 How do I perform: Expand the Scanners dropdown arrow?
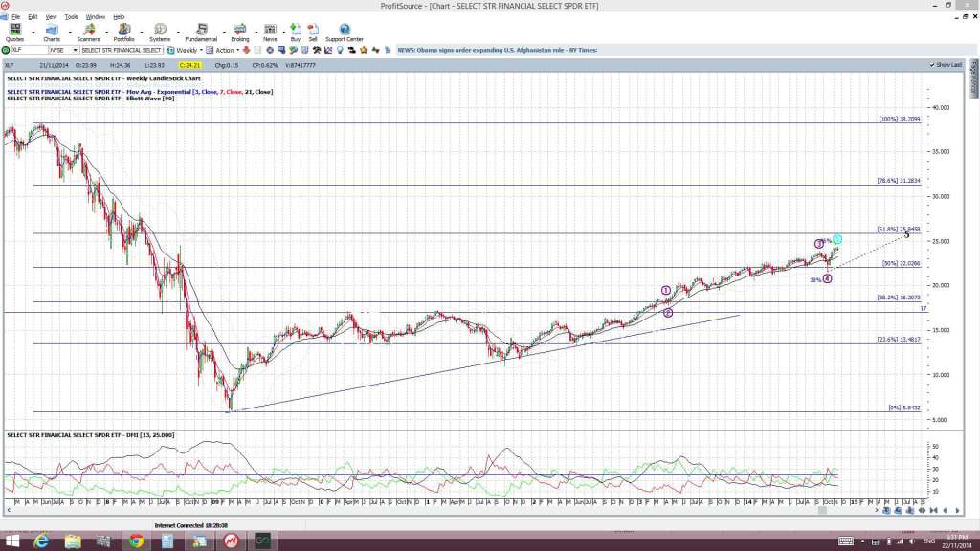(x=106, y=32)
